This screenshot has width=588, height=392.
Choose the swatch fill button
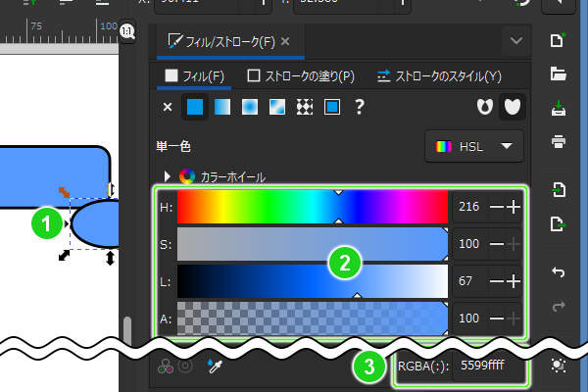(x=332, y=107)
